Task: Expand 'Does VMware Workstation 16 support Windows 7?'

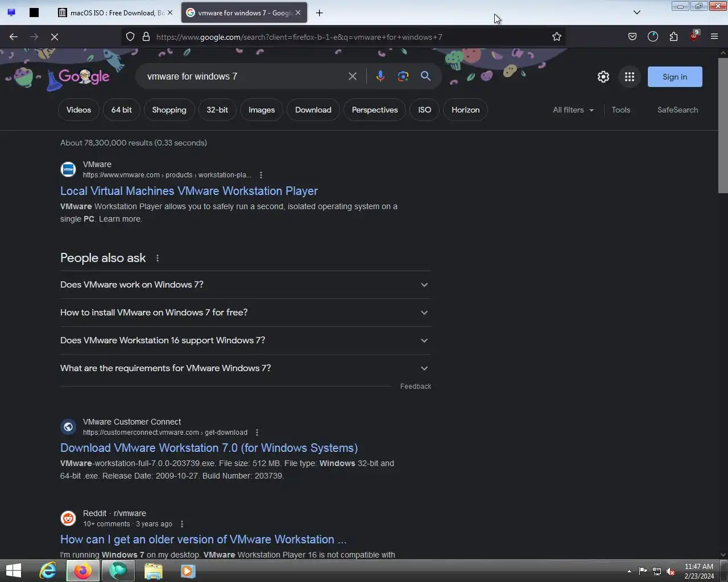Action: 245,340
